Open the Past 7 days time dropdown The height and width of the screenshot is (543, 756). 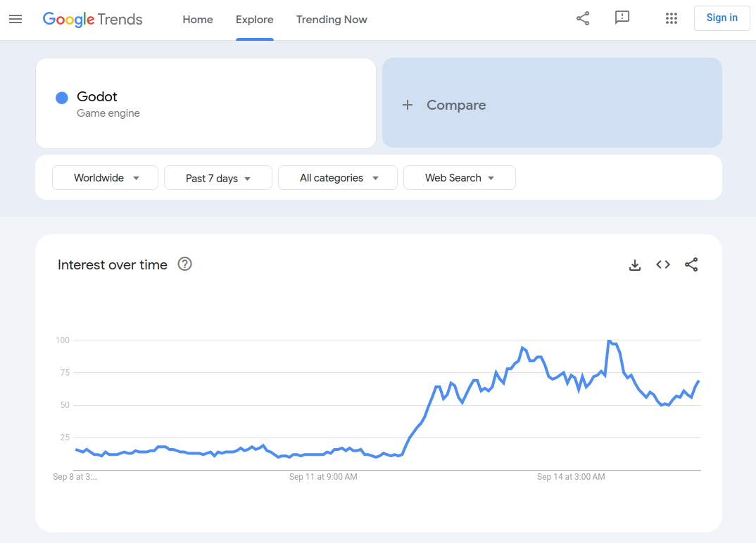click(218, 178)
